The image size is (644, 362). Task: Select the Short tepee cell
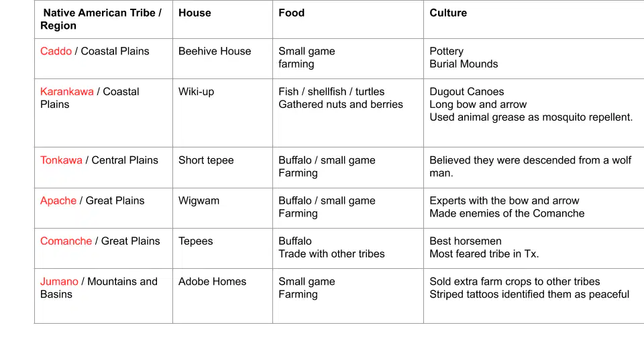[x=223, y=168]
